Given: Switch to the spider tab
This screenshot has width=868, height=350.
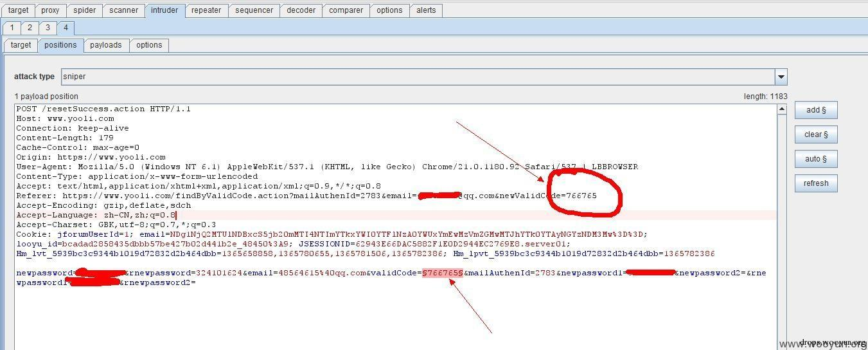Looking at the screenshot, I should pyautogui.click(x=84, y=10).
